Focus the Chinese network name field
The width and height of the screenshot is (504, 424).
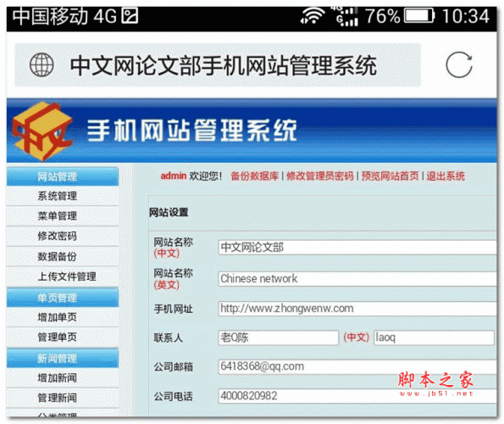pos(357,279)
